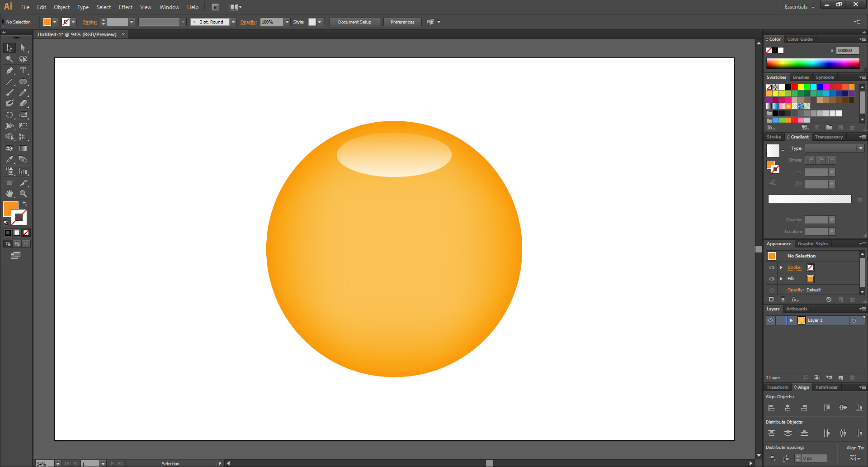
Task: Toggle Layer 1 visibility eye
Action: [770, 320]
